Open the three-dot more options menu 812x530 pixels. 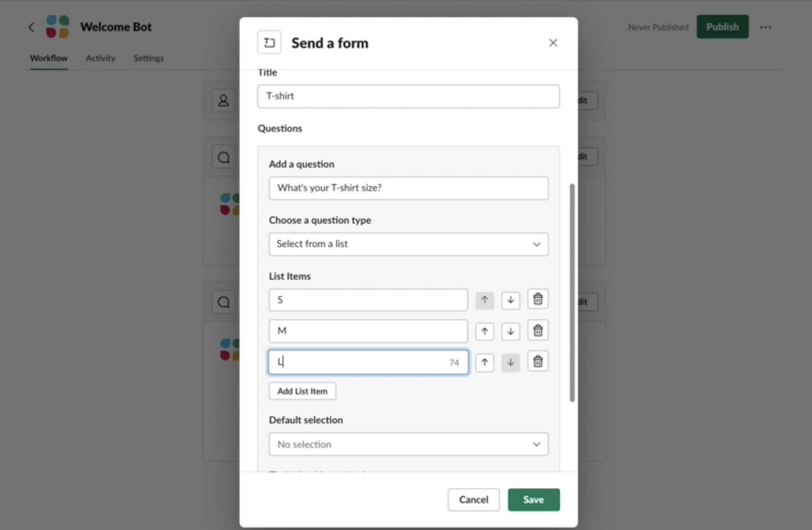point(765,27)
